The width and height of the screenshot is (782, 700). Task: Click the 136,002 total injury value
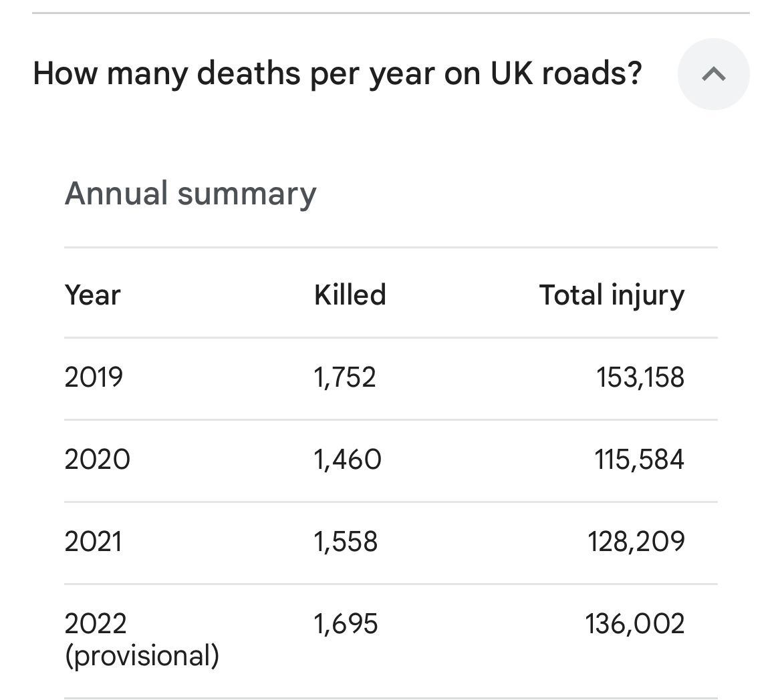pos(635,624)
